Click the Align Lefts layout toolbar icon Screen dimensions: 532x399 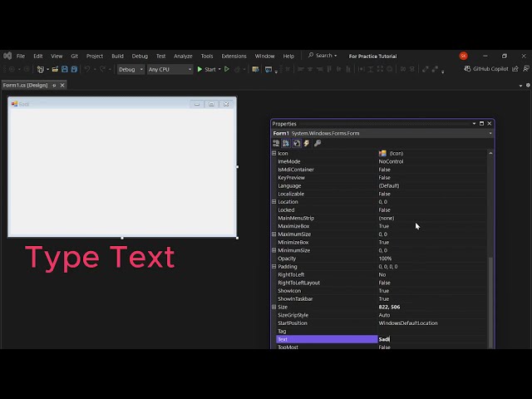[x=300, y=69]
